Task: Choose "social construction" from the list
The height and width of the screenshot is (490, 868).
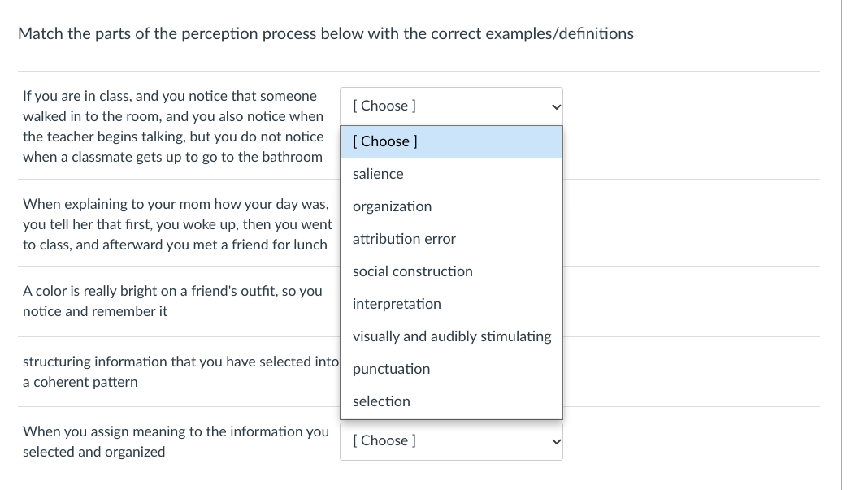Action: [412, 271]
